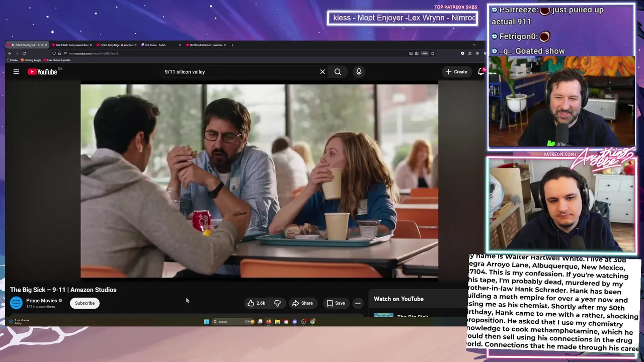Switch to the LIVE Trump awards tab

click(x=71, y=45)
